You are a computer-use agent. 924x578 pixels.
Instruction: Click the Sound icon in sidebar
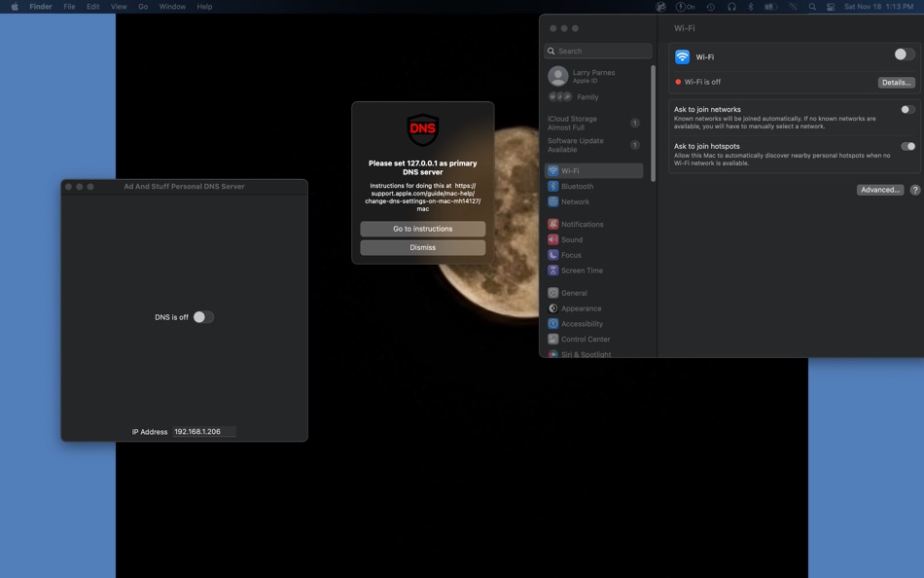click(x=553, y=239)
